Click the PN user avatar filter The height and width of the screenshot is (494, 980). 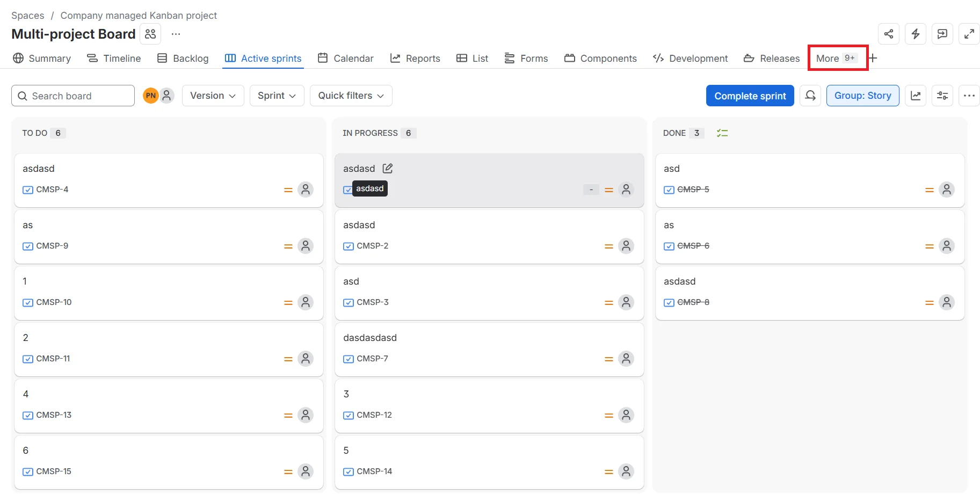(x=151, y=96)
